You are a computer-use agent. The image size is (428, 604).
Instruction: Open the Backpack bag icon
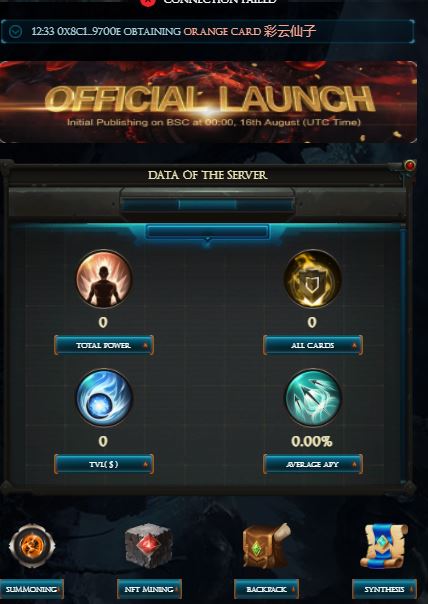pos(266,545)
